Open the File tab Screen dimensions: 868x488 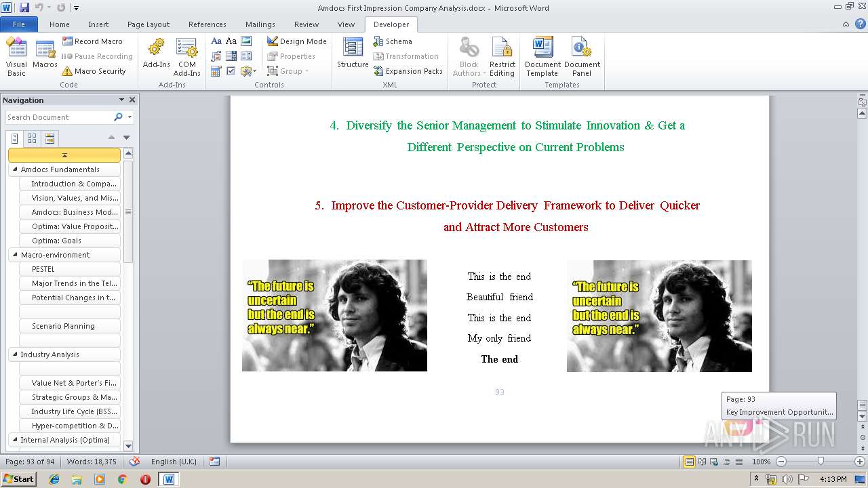coord(19,24)
